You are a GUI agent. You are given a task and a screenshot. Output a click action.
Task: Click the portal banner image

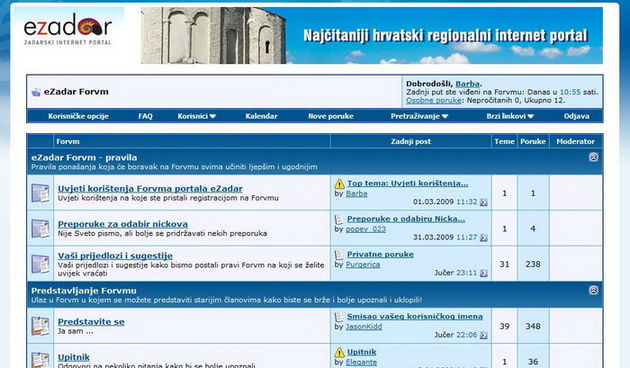[x=372, y=35]
